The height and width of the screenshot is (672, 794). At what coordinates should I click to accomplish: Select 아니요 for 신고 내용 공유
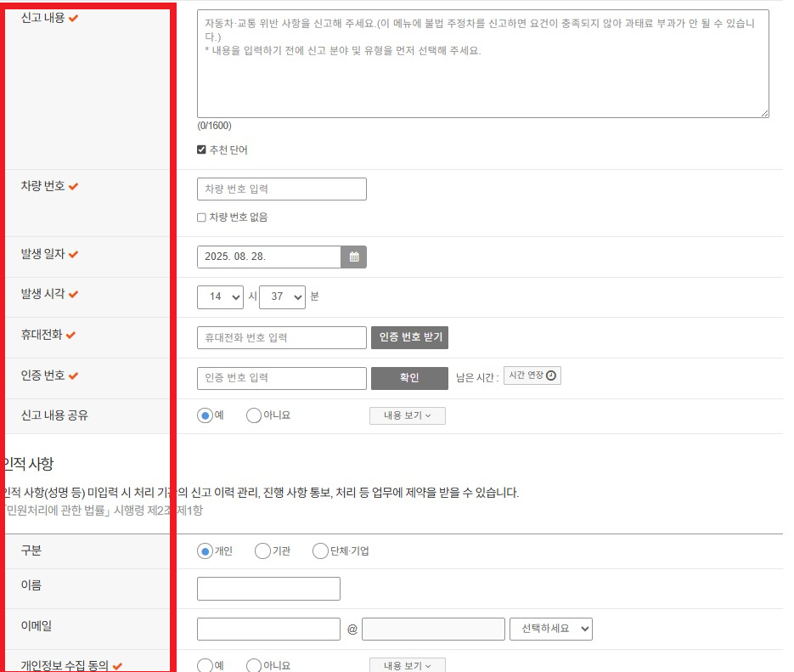click(252, 415)
